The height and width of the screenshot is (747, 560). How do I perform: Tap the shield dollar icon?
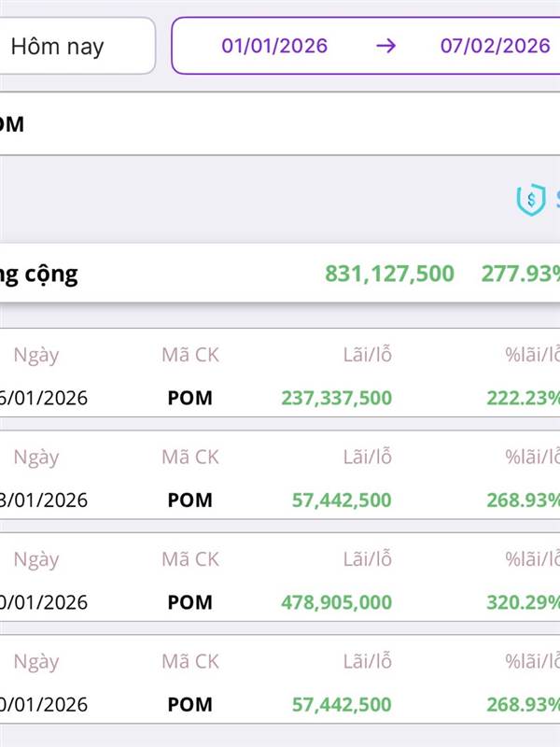(x=530, y=199)
